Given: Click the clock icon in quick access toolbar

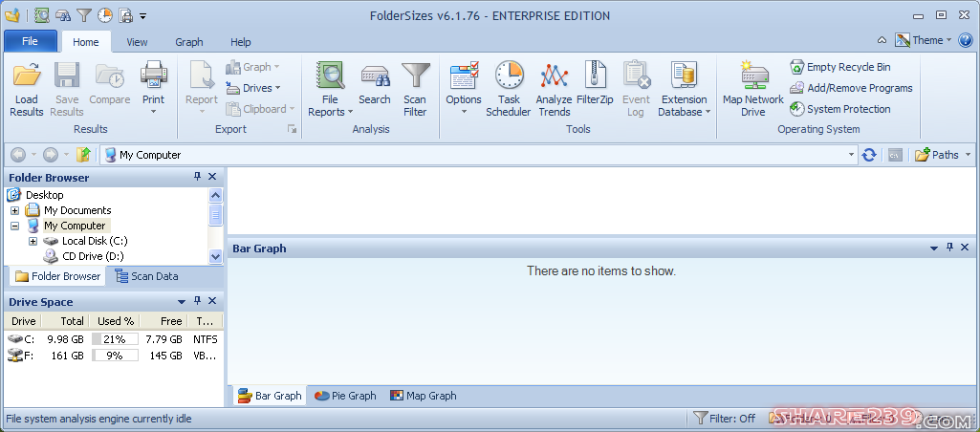Looking at the screenshot, I should point(104,14).
